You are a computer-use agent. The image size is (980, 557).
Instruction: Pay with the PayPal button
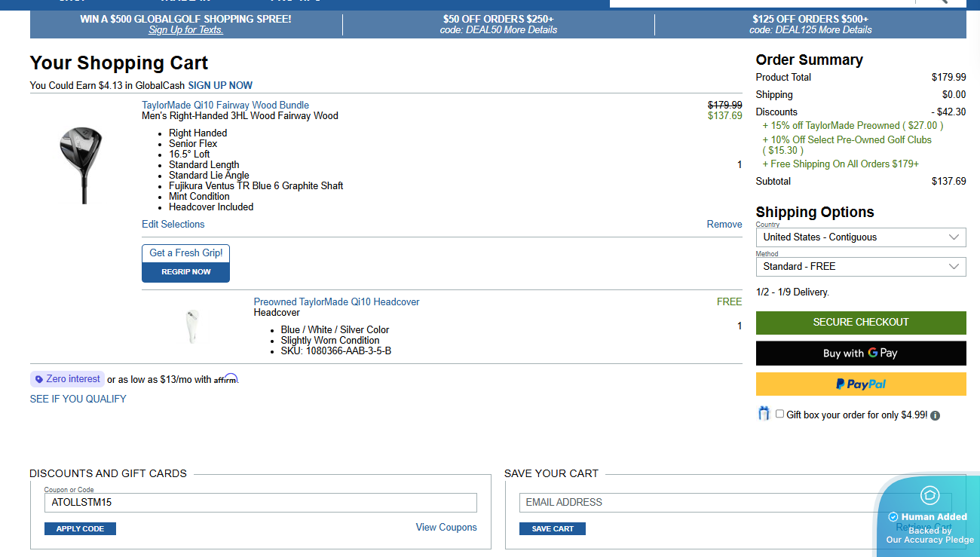[x=860, y=384]
